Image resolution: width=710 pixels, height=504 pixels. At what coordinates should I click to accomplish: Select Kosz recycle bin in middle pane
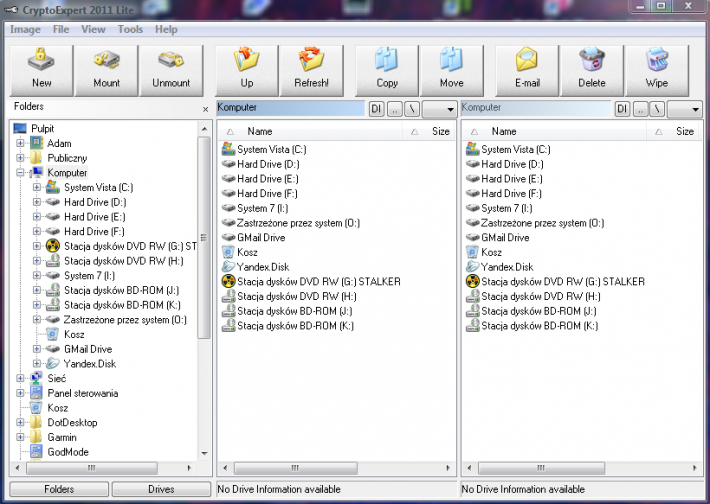coord(240,252)
